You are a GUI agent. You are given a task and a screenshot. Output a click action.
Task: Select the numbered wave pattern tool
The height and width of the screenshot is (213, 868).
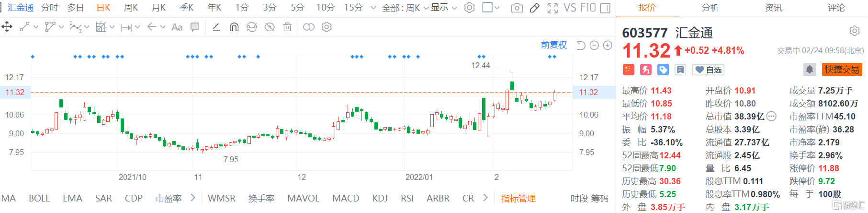click(75, 27)
